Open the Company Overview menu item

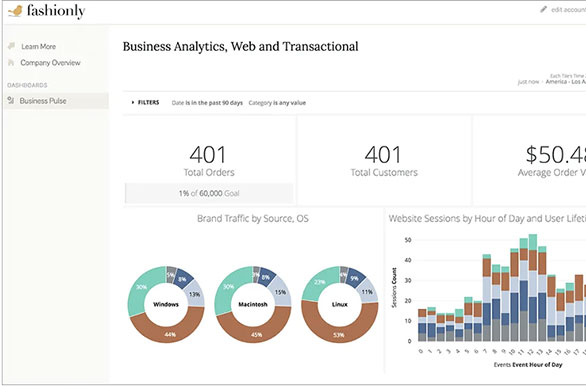50,63
